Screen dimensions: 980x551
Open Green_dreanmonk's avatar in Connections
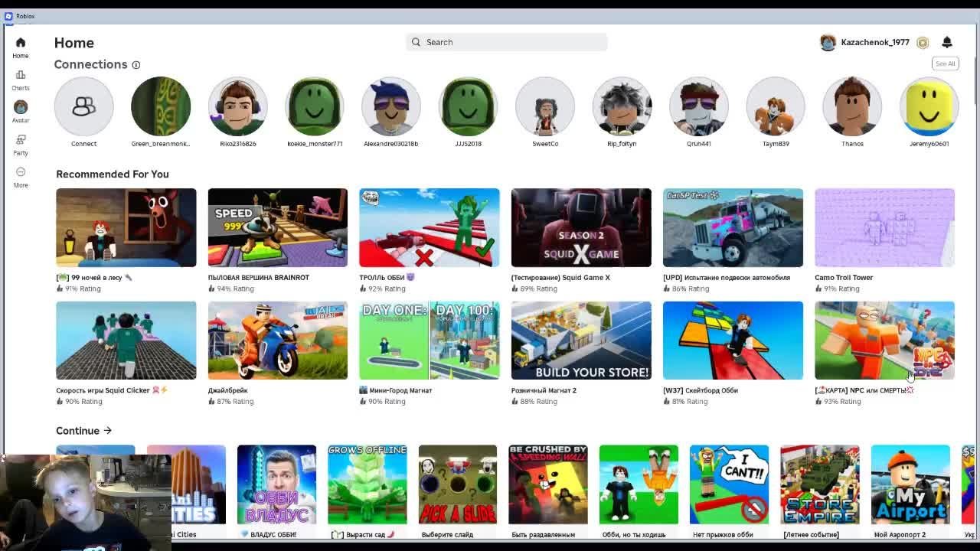[161, 106]
